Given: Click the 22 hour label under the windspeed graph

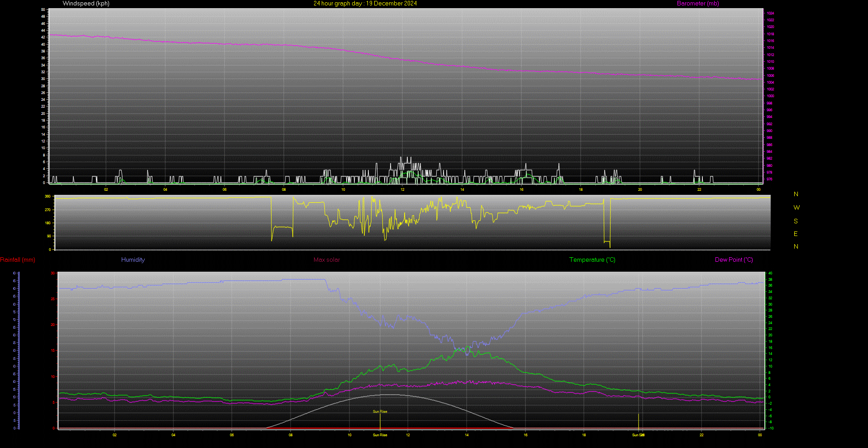Looking at the screenshot, I should (x=699, y=189).
